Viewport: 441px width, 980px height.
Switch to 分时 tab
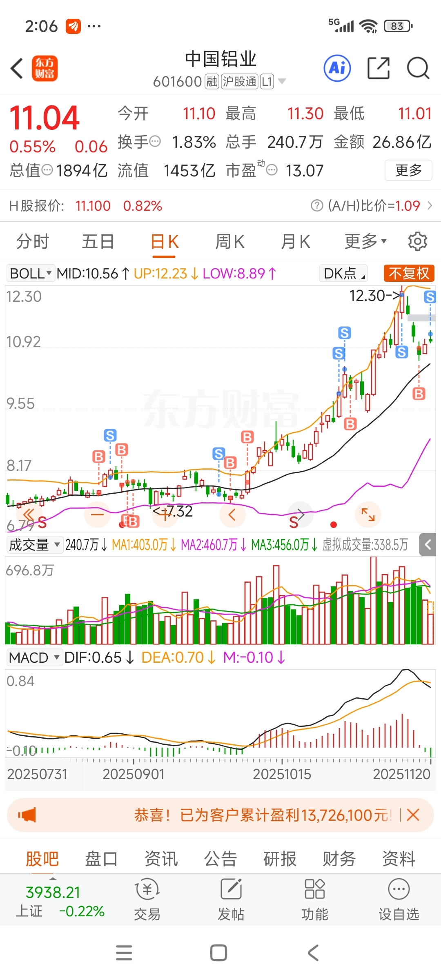point(33,241)
